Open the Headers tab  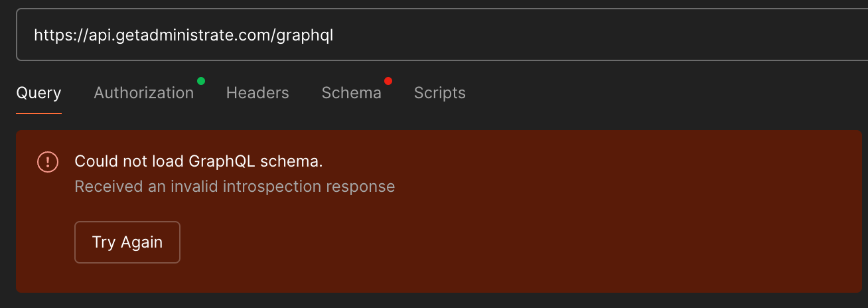click(257, 93)
